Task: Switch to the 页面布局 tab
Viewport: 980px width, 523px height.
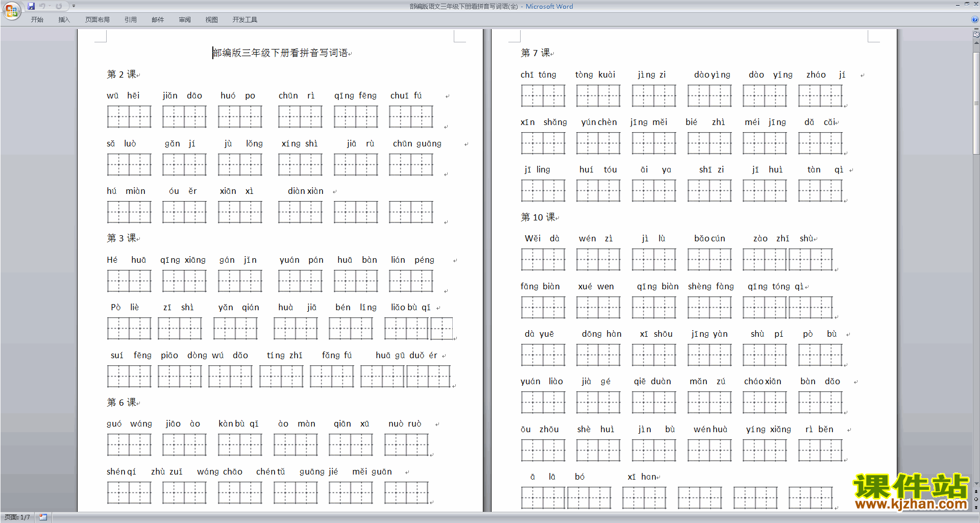Action: pyautogui.click(x=97, y=20)
